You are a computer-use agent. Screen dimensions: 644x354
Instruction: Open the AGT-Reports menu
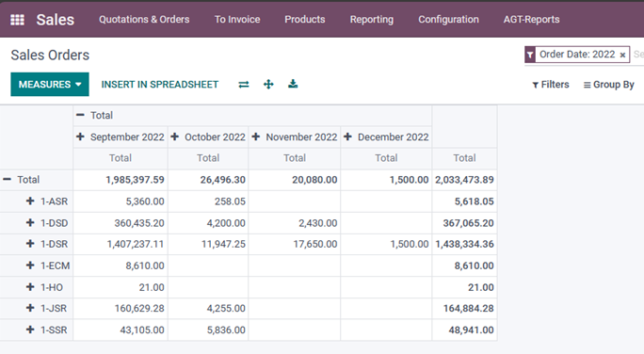point(531,20)
